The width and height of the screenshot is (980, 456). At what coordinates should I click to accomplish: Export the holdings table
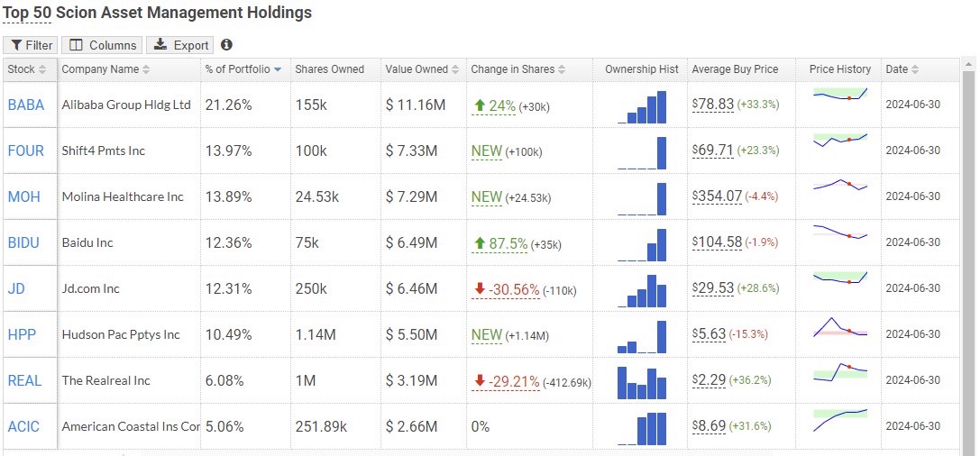tap(180, 45)
